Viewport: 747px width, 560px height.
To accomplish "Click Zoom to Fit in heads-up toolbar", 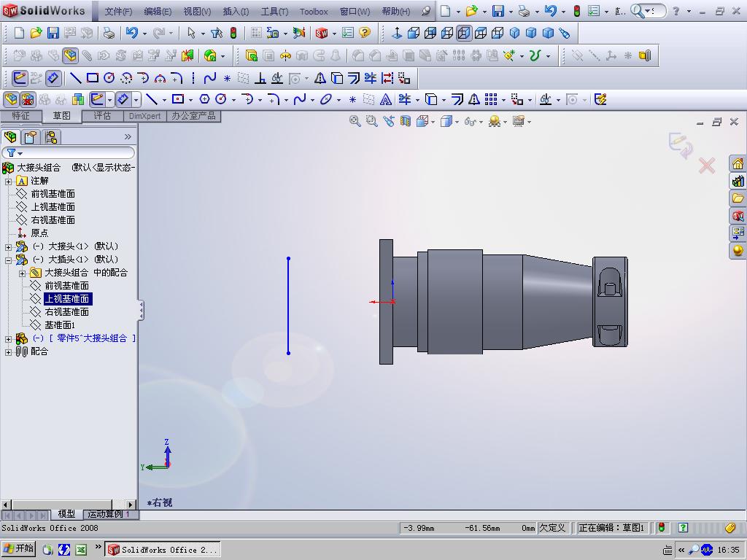I will tap(355, 122).
